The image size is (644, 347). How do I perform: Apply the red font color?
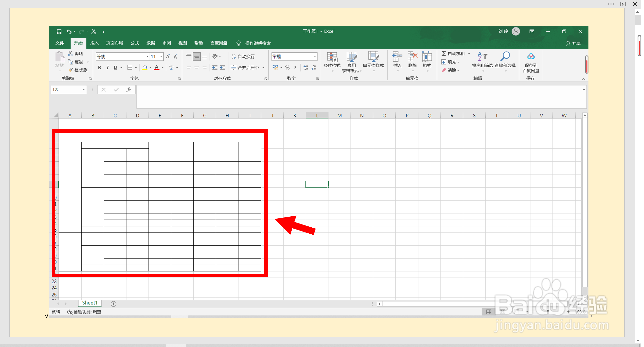pyautogui.click(x=157, y=68)
